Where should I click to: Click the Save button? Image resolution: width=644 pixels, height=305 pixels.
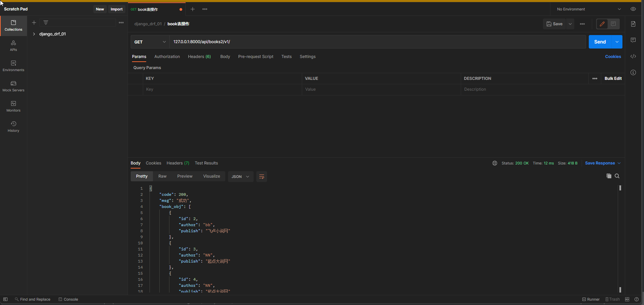tap(554, 24)
